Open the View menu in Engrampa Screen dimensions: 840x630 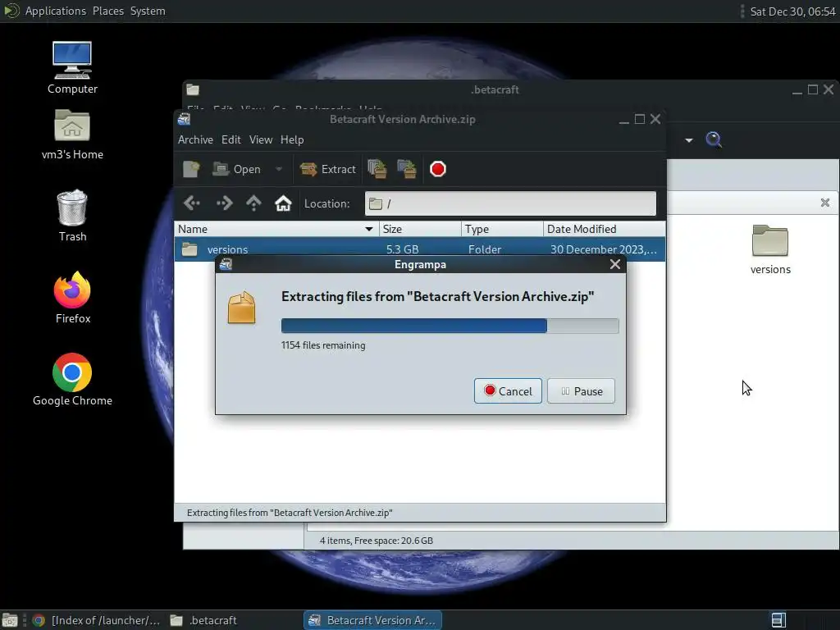[x=260, y=139]
